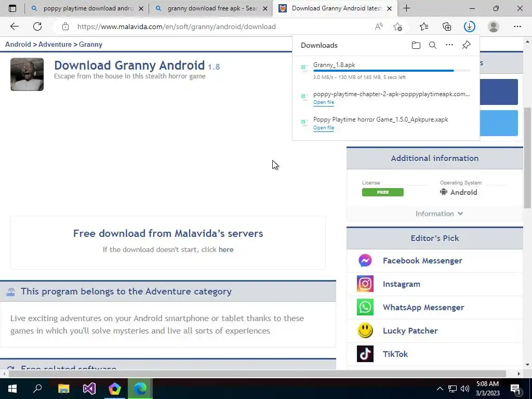Click the taskbar clock showing 5:08 AM
The width and height of the screenshot is (532, 399).
tap(487, 389)
